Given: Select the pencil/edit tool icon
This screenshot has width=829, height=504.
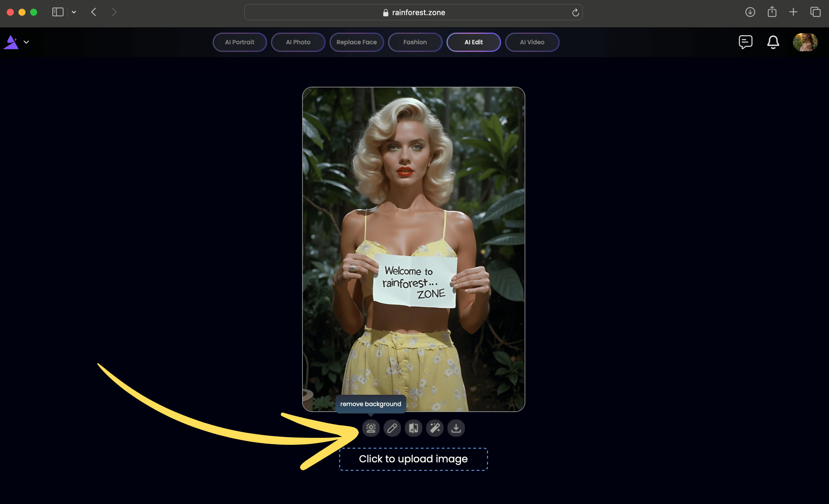Looking at the screenshot, I should pos(392,428).
